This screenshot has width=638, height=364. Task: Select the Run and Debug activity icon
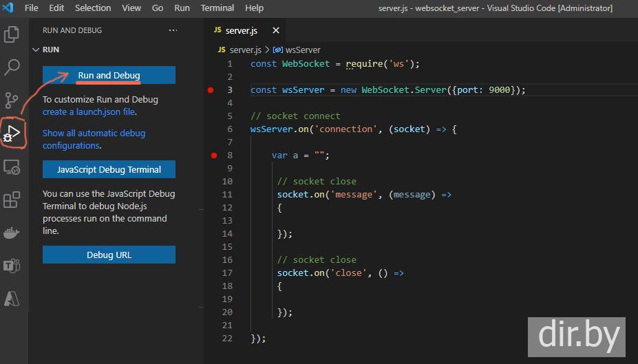[x=12, y=131]
